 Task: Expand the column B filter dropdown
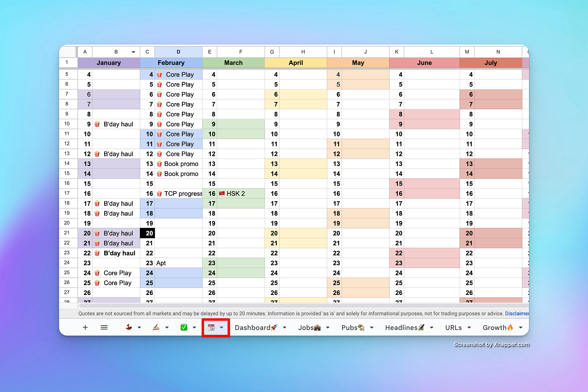click(133, 51)
